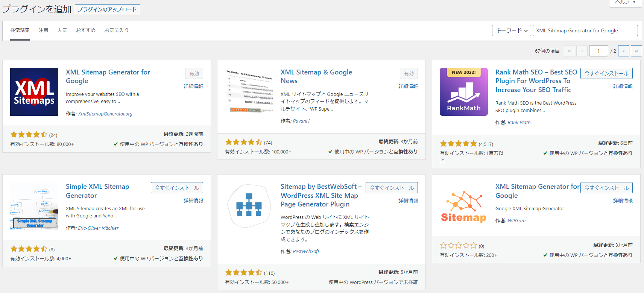
Task: Open 詳細情報 for XmlSitemapGenerator.org plugin
Action: coord(193,87)
